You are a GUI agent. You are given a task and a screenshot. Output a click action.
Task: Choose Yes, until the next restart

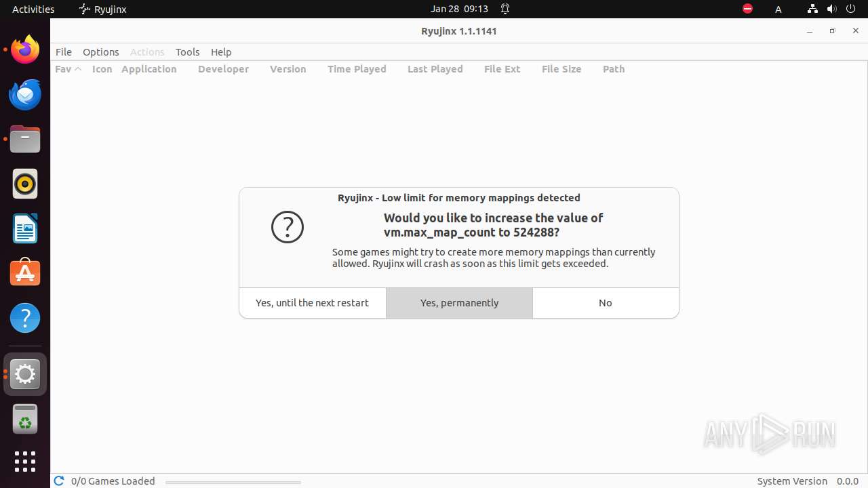(x=313, y=303)
